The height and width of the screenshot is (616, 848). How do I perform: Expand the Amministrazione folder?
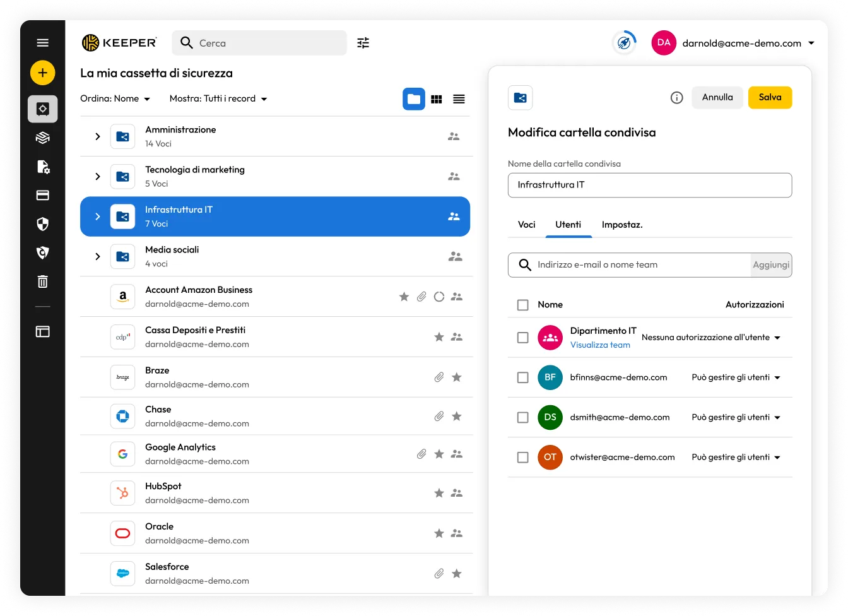tap(98, 136)
